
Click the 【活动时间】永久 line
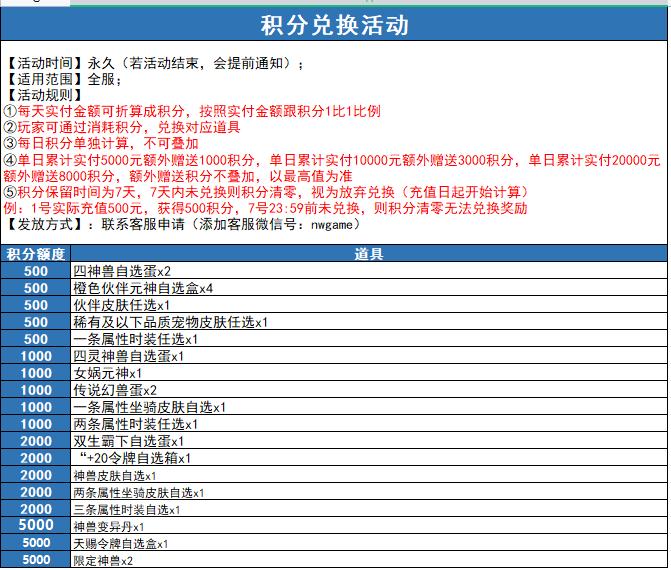tap(155, 63)
